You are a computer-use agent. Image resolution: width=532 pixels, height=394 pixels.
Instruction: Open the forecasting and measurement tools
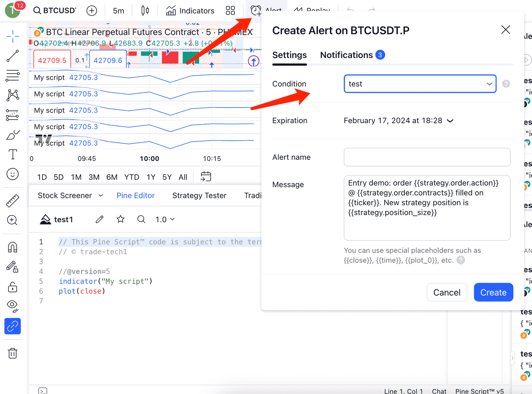pos(13,115)
